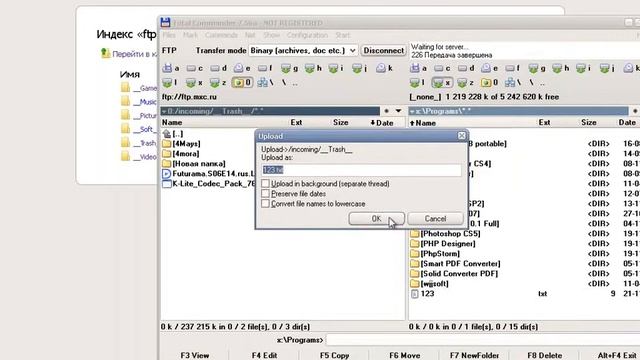The height and width of the screenshot is (360, 640).
Task: Select FTP connection 0 in right panel
Action: [x=489, y=82]
